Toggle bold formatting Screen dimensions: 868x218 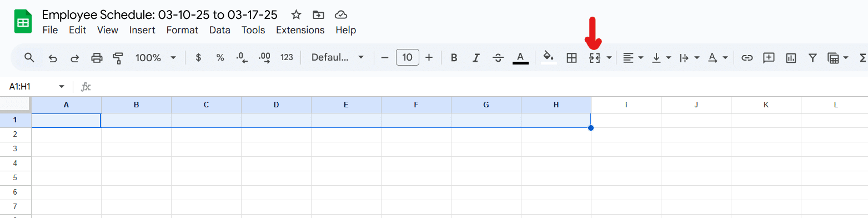[454, 58]
